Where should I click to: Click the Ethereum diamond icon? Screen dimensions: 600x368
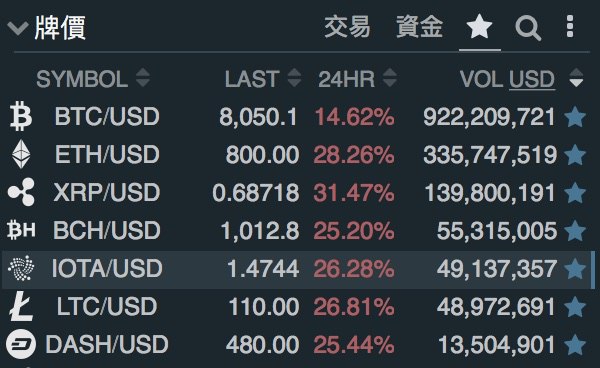[x=21, y=154]
